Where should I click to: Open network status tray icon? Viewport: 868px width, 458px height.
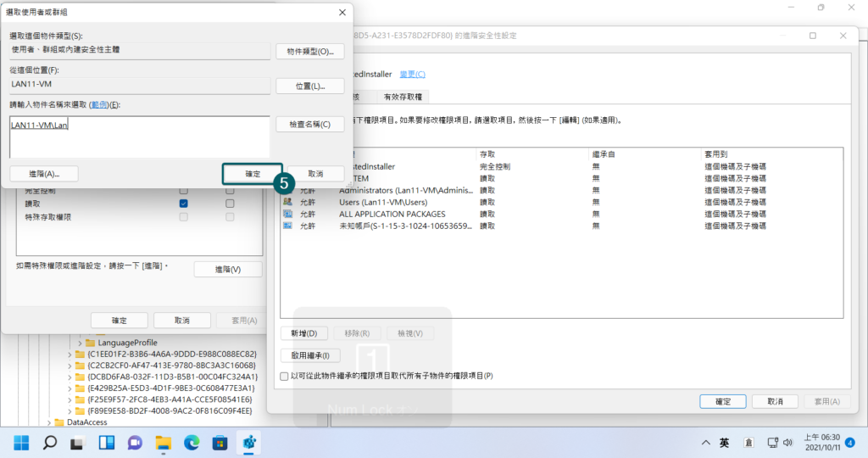tap(772, 443)
